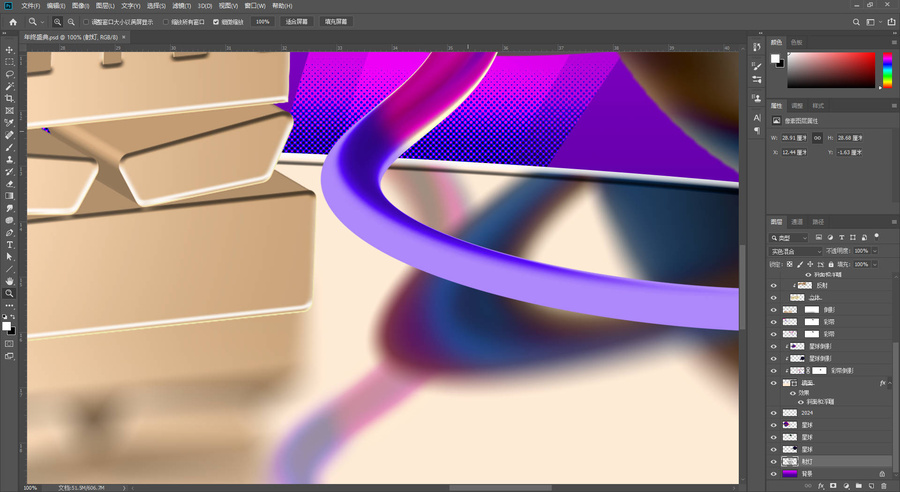Viewport: 900px width, 492px height.
Task: Open the zoom tool preset picker arrow
Action: [x=42, y=22]
